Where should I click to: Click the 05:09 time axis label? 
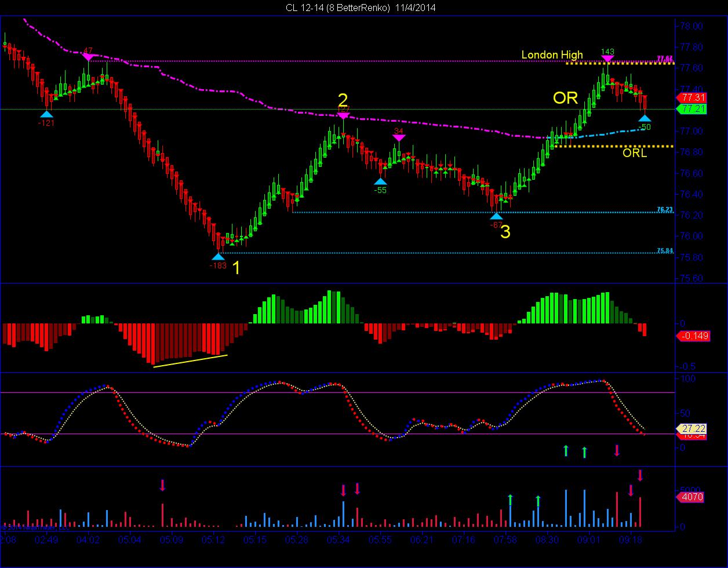tap(172, 540)
